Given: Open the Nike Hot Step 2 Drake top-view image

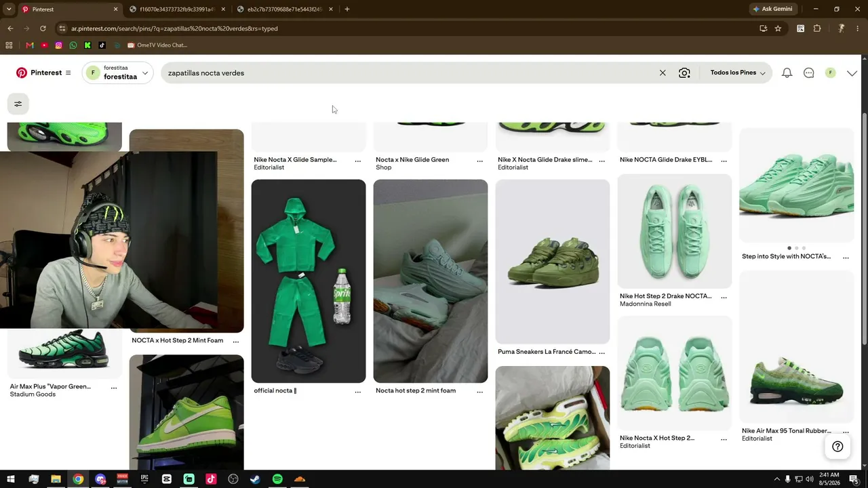Looking at the screenshot, I should (675, 231).
